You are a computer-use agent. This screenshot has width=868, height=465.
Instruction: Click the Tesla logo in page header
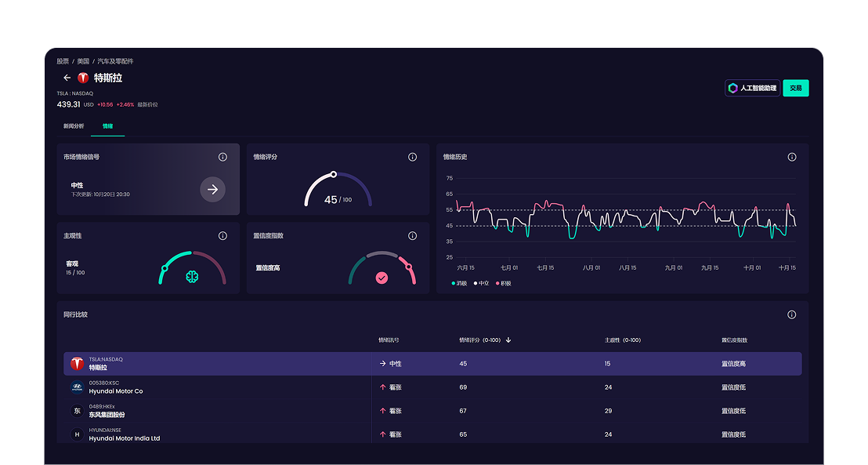[83, 78]
